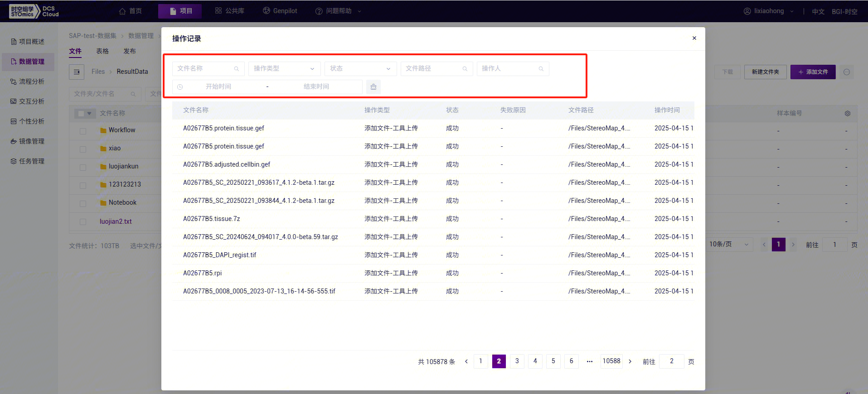868x394 pixels.
Task: Open 流程分析 in sidebar
Action: coord(28,82)
